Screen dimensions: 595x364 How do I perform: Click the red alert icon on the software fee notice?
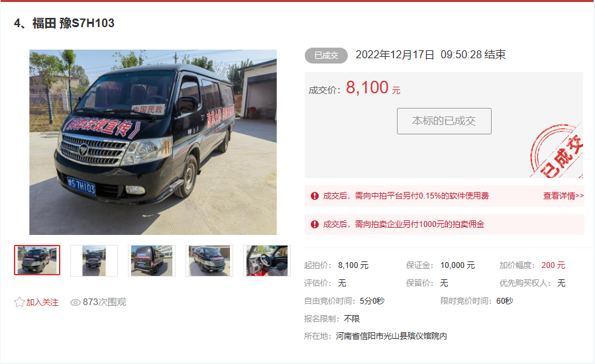315,196
